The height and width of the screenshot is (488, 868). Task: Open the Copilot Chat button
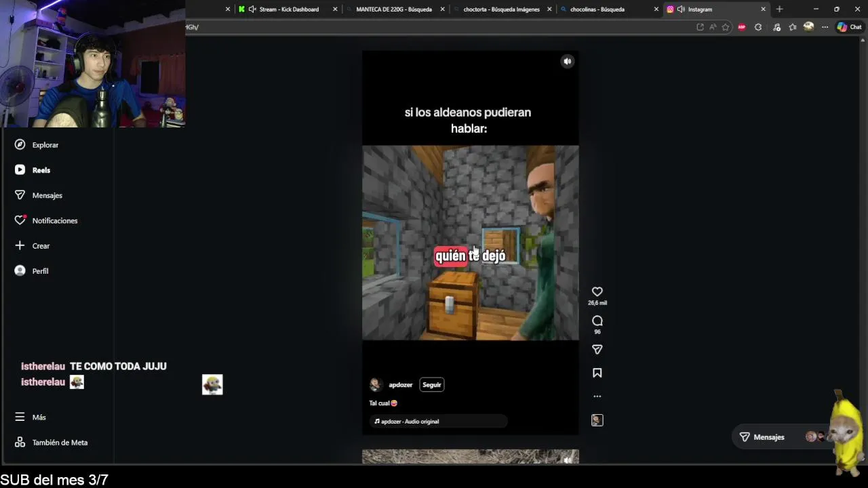click(x=849, y=27)
